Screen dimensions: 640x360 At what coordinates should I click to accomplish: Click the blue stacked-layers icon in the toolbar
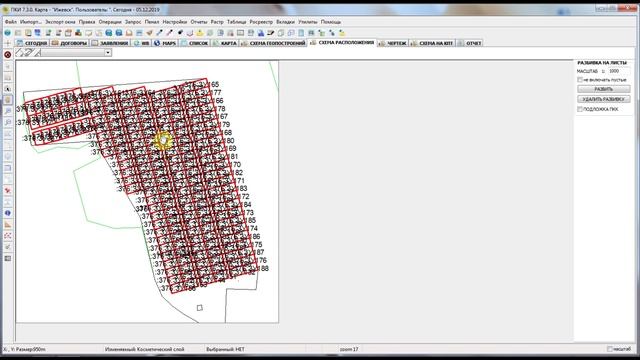tap(38, 33)
